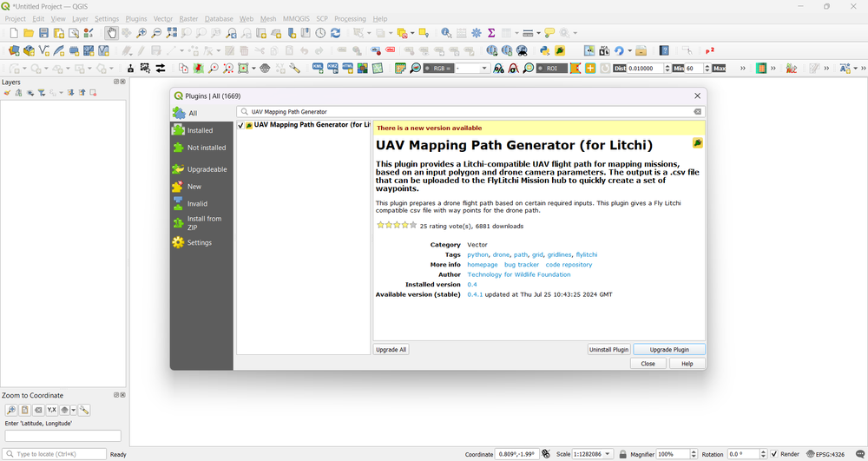This screenshot has width=868, height=461.
Task: Toggle the ROI display button
Action: [552, 68]
